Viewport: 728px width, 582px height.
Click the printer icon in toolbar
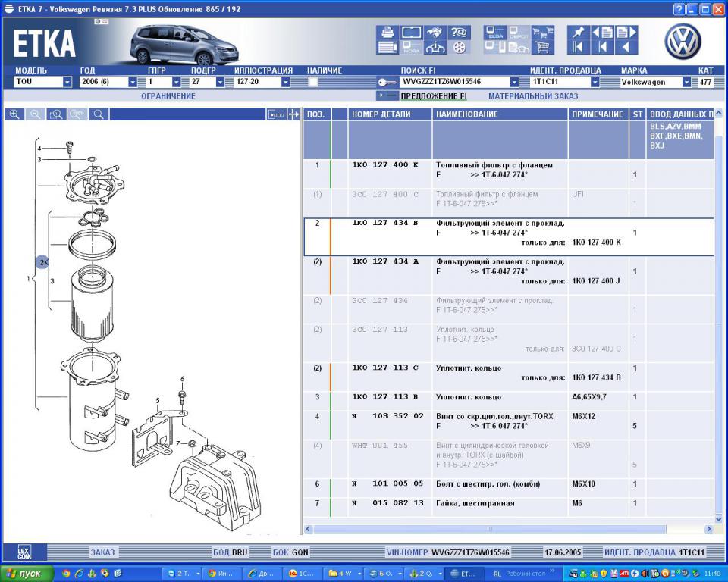(x=388, y=33)
